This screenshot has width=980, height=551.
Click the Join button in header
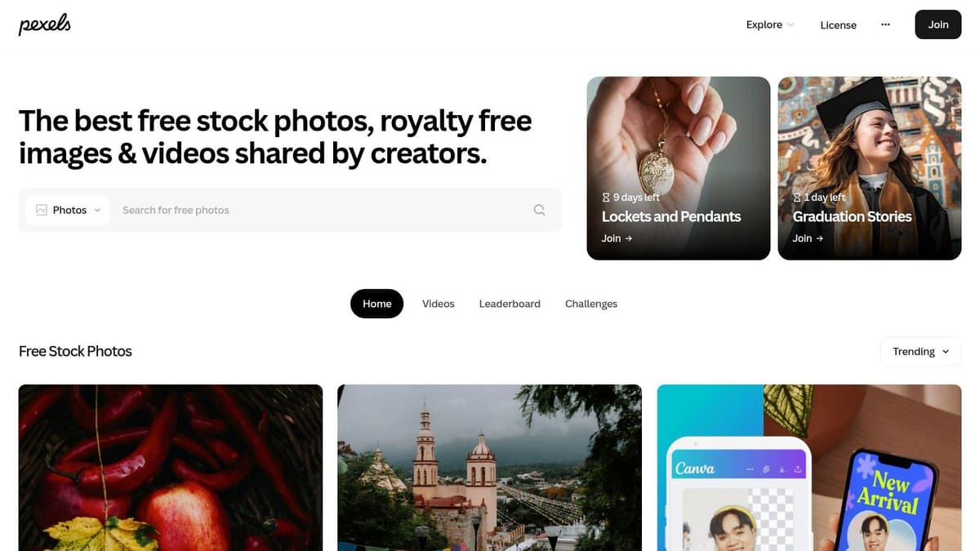(x=938, y=24)
